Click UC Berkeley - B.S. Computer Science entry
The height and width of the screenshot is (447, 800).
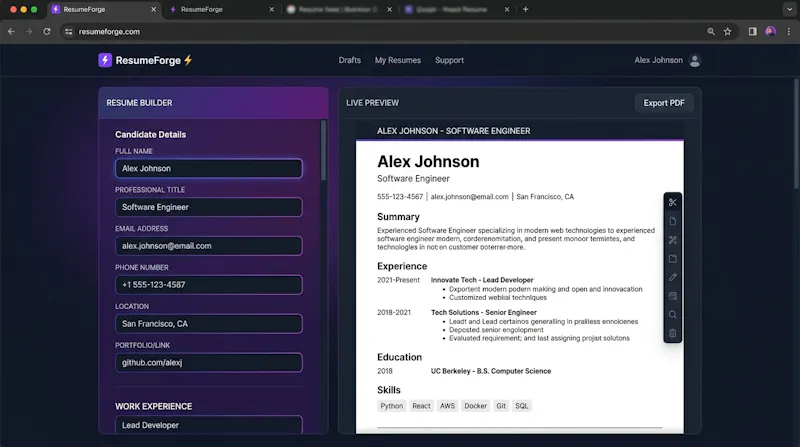491,371
